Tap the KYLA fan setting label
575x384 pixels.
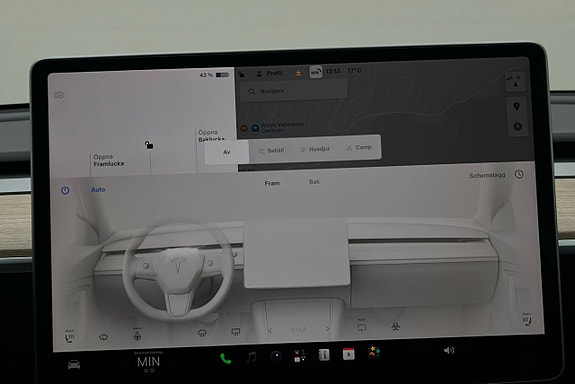[x=299, y=329]
